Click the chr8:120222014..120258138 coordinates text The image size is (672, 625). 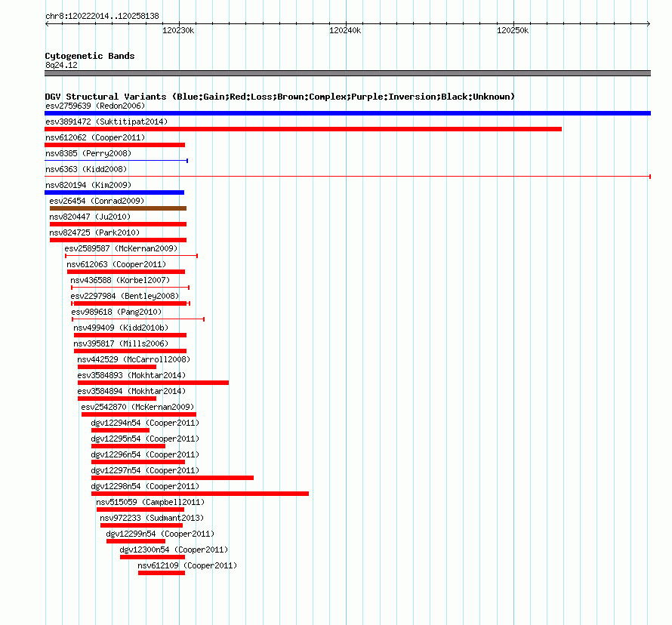tap(102, 16)
